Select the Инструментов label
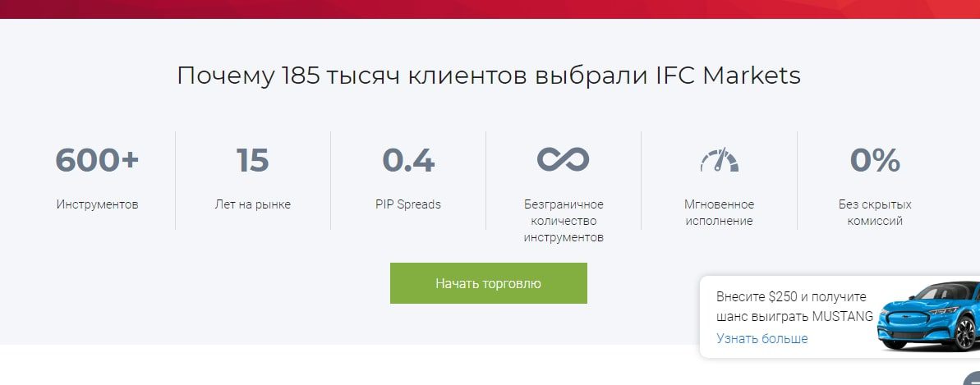Image resolution: width=980 pixels, height=385 pixels. click(97, 204)
